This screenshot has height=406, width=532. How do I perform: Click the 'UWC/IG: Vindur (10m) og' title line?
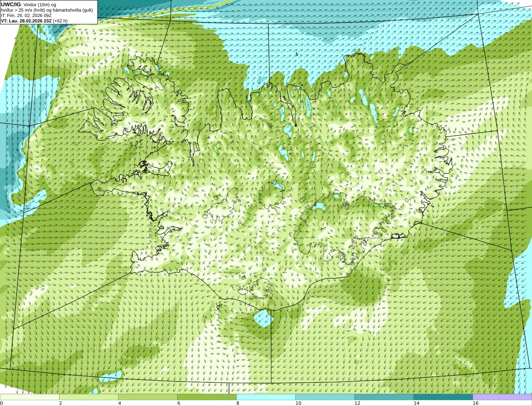(28, 5)
